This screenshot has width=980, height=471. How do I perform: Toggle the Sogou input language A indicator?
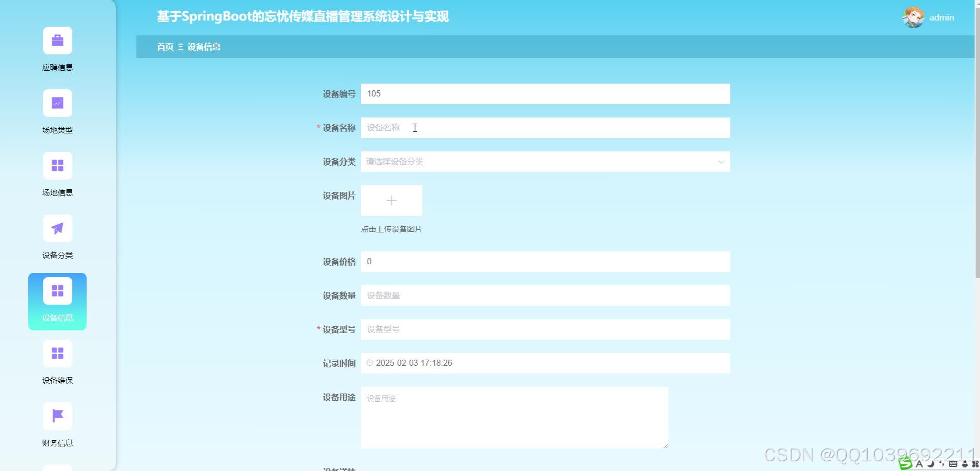[x=920, y=464]
